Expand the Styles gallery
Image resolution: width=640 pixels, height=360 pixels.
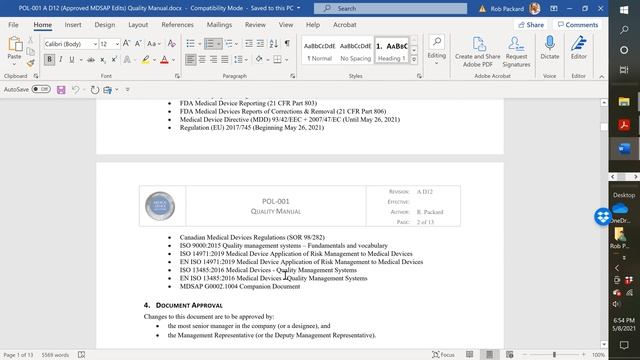(414, 60)
